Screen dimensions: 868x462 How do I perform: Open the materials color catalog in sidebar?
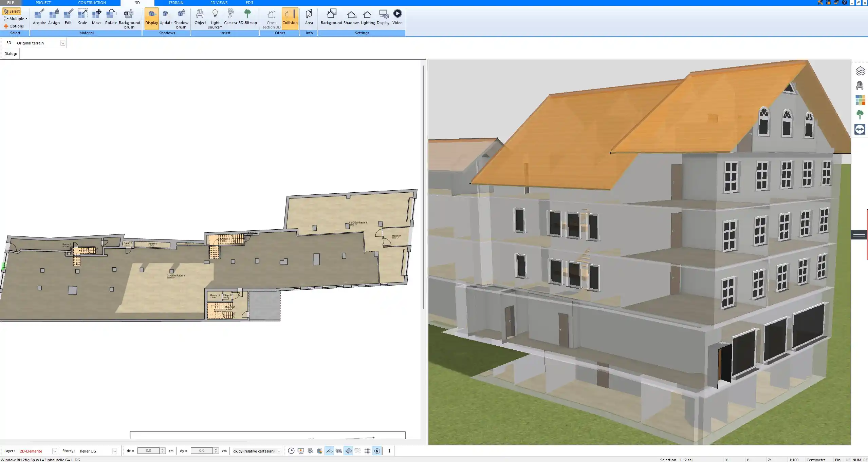(860, 100)
